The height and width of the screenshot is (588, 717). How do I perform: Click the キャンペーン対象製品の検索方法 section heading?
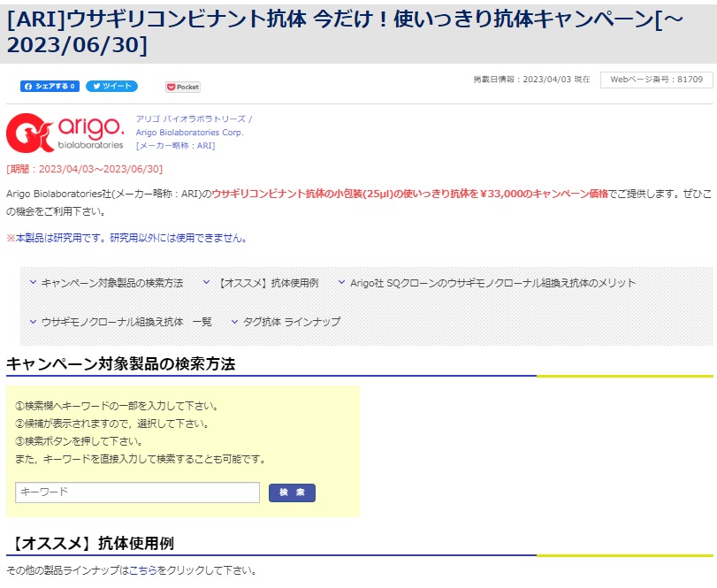click(121, 364)
